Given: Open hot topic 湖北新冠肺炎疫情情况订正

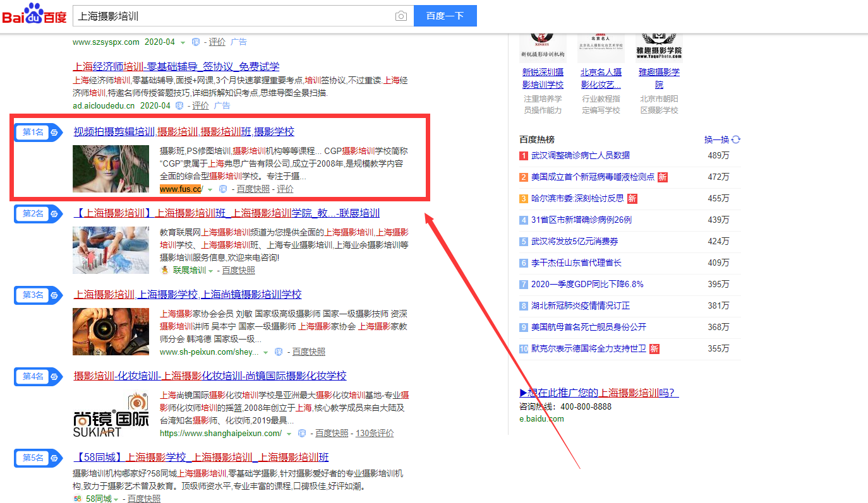Looking at the screenshot, I should [x=581, y=306].
